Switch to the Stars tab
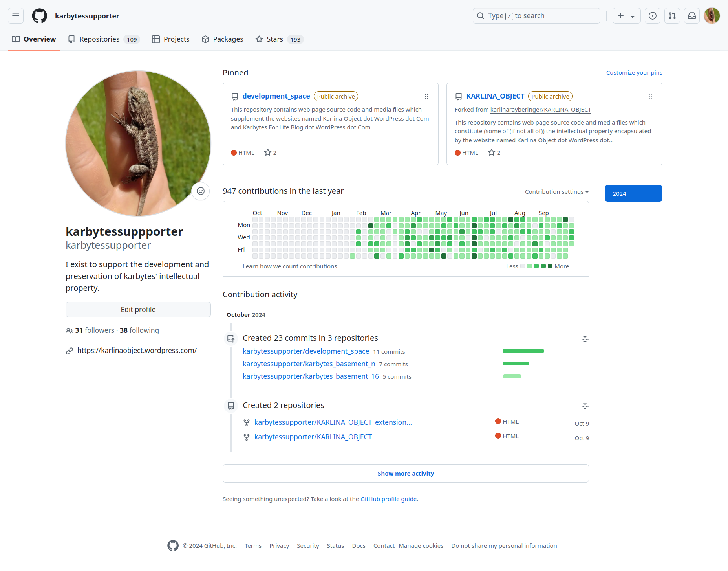 pos(280,39)
